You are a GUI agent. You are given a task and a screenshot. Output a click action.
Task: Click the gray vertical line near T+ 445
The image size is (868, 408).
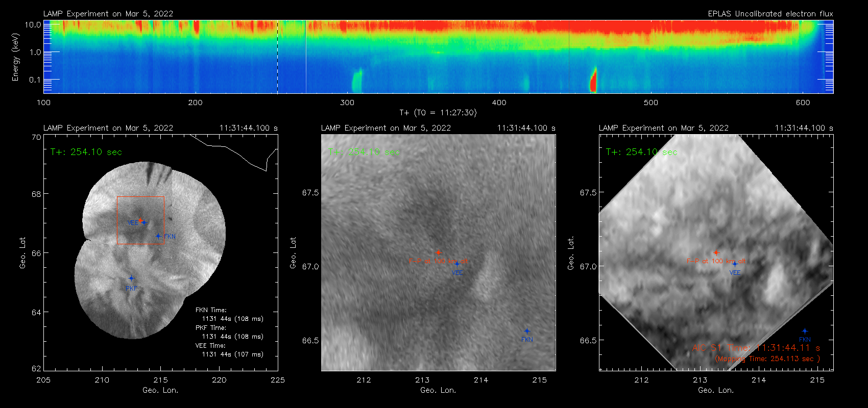569,57
